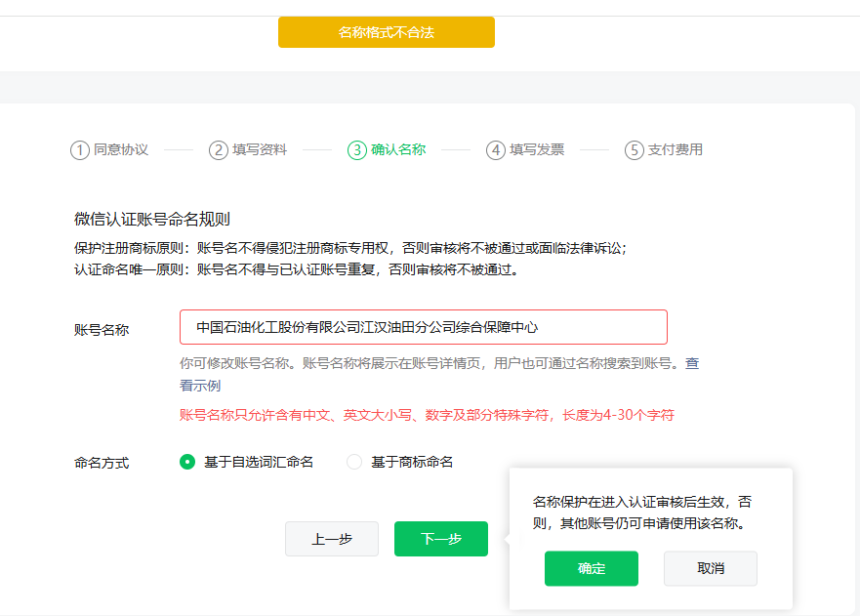Click step 1 同意协议
Screen dimensions: 860x616
tap(109, 149)
